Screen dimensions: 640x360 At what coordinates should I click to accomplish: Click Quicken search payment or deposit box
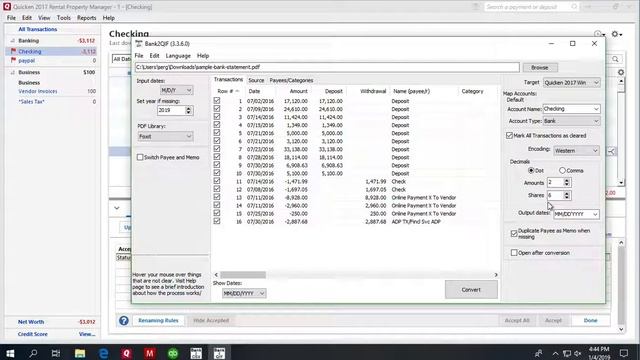[x=531, y=7]
